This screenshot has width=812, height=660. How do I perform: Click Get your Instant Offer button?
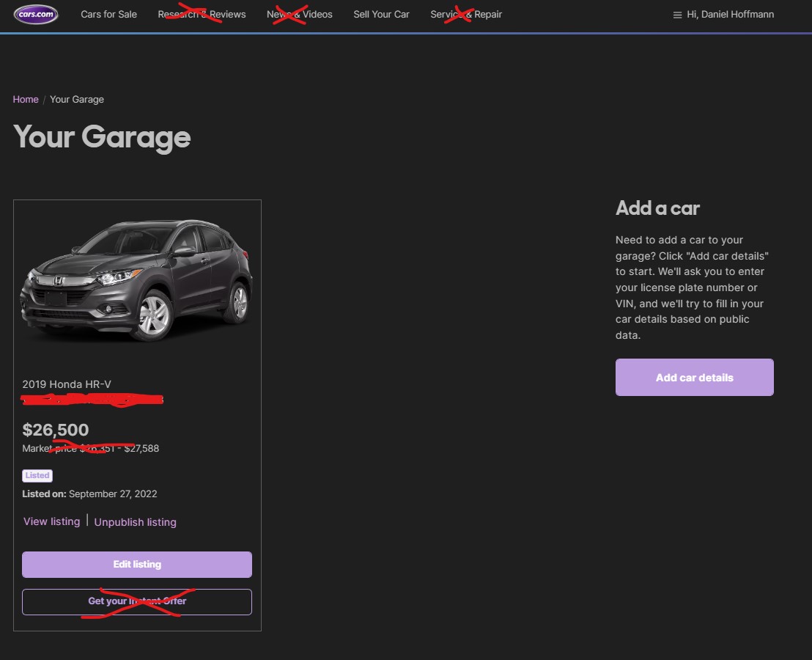click(137, 602)
